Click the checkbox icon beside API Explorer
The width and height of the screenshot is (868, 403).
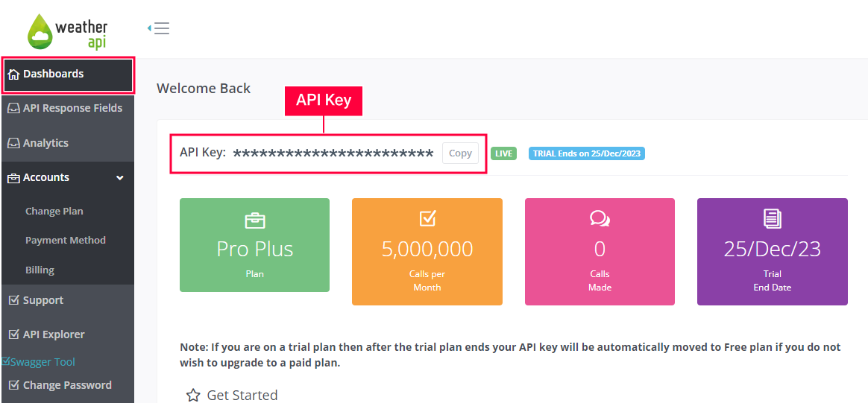pos(14,334)
